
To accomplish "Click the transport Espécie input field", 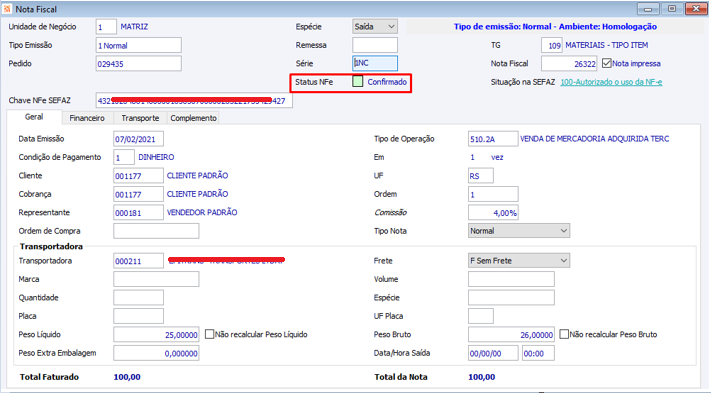I will click(x=511, y=297).
